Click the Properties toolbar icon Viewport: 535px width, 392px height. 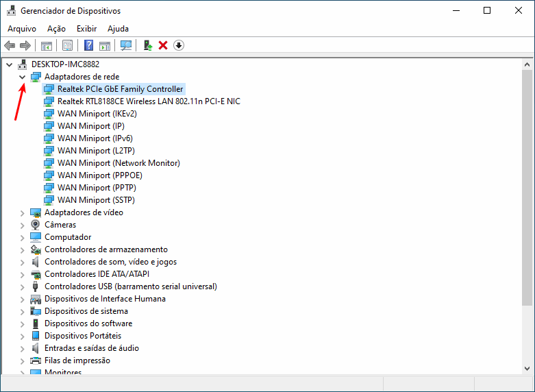click(67, 45)
